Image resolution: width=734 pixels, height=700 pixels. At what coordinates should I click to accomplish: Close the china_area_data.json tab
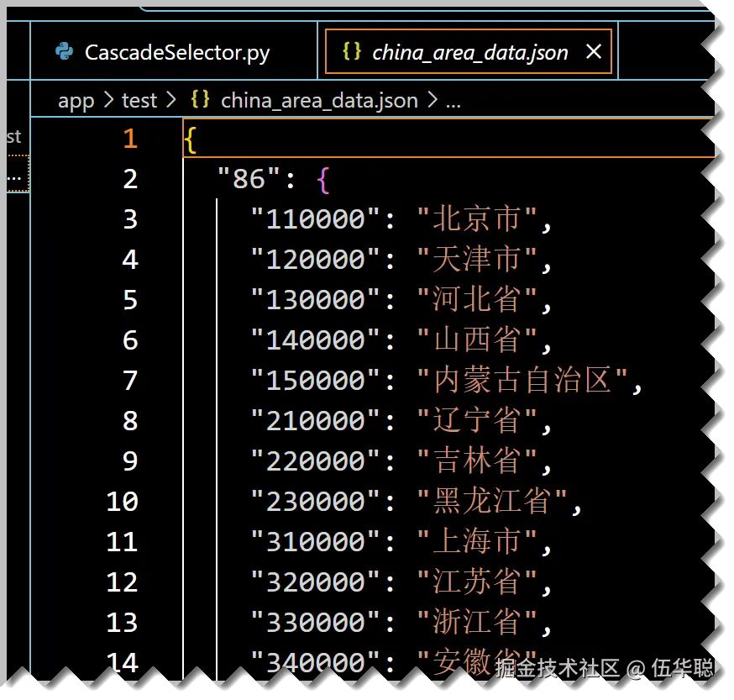[594, 51]
